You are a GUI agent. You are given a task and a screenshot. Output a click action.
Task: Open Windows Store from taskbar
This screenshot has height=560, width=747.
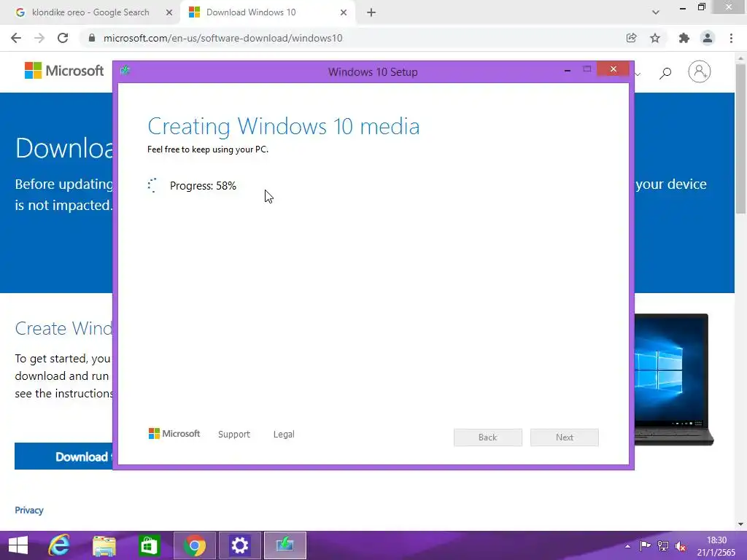click(x=149, y=545)
